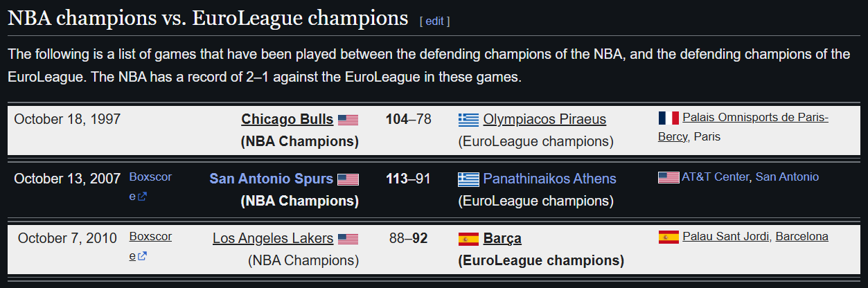Click the US flag beside Chicago Bulls

(x=348, y=120)
